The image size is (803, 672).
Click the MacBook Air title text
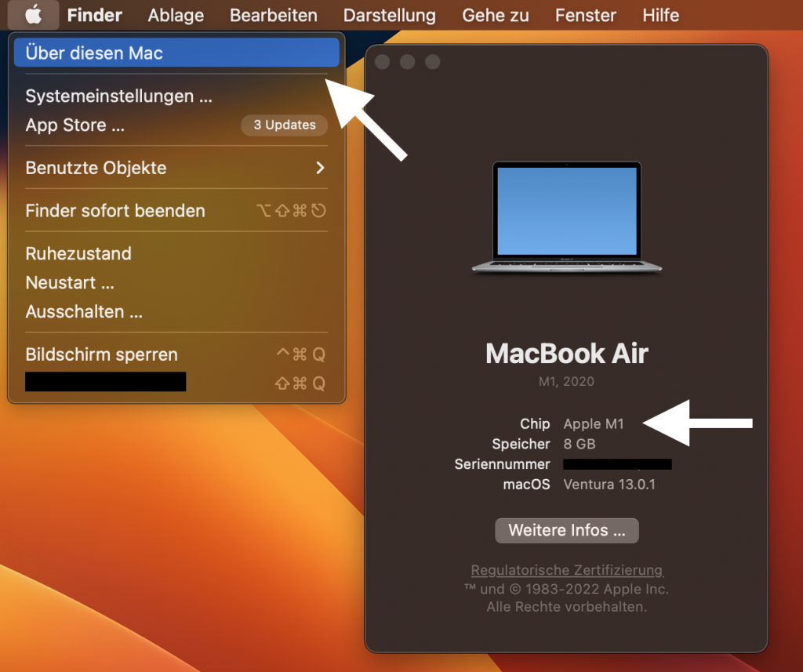point(567,354)
